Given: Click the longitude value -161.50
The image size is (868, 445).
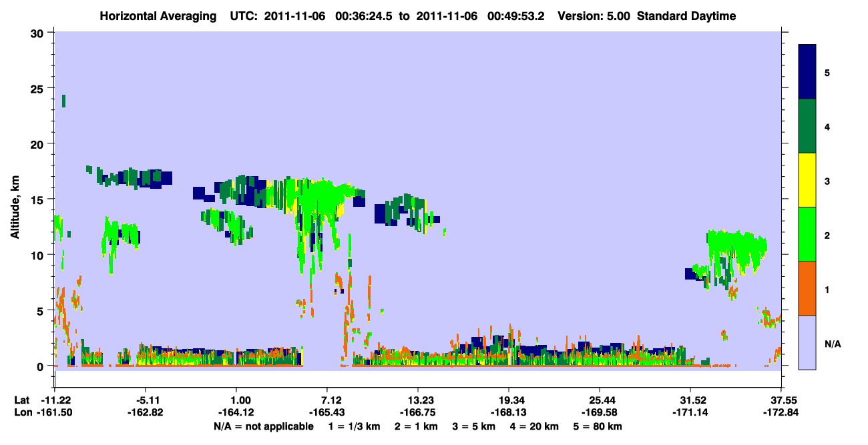Looking at the screenshot, I should 55,412.
